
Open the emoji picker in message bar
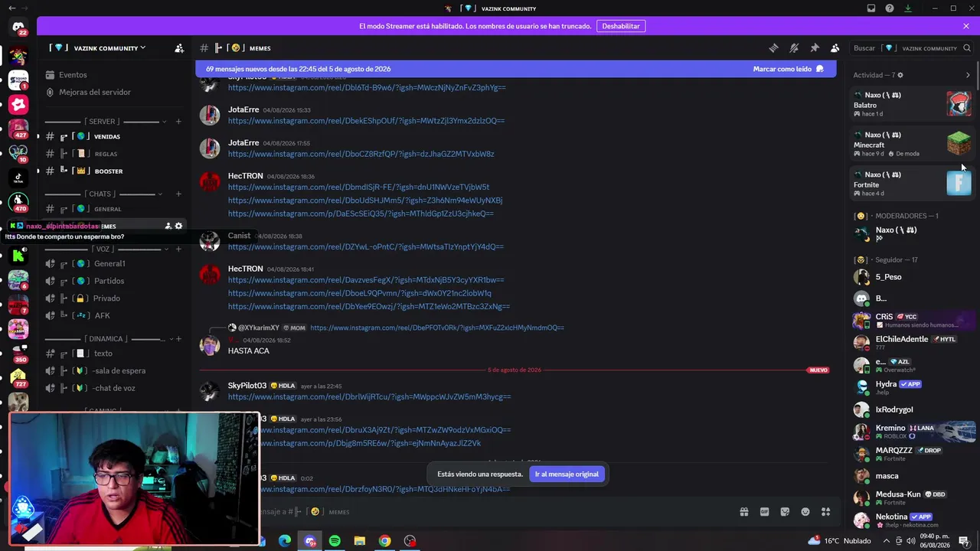(x=805, y=512)
